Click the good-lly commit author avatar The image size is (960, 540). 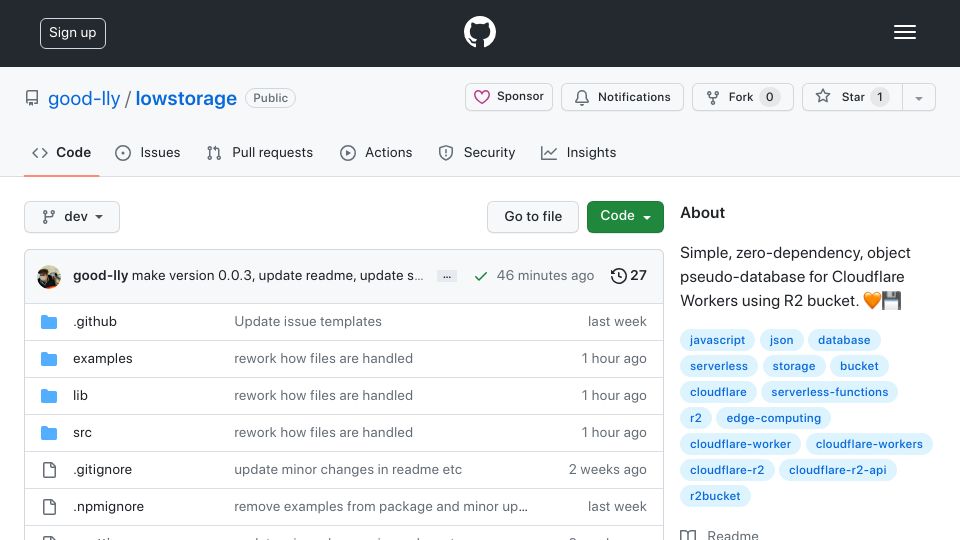[x=49, y=277]
